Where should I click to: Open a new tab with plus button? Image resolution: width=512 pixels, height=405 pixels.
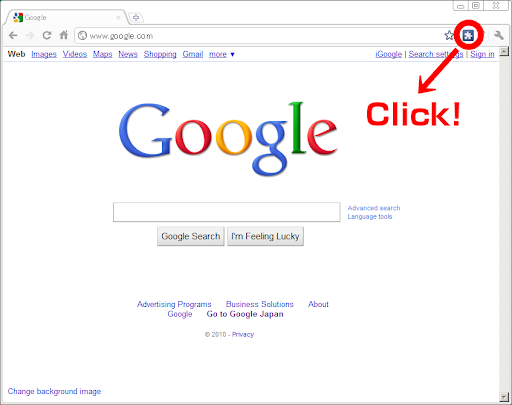136,17
